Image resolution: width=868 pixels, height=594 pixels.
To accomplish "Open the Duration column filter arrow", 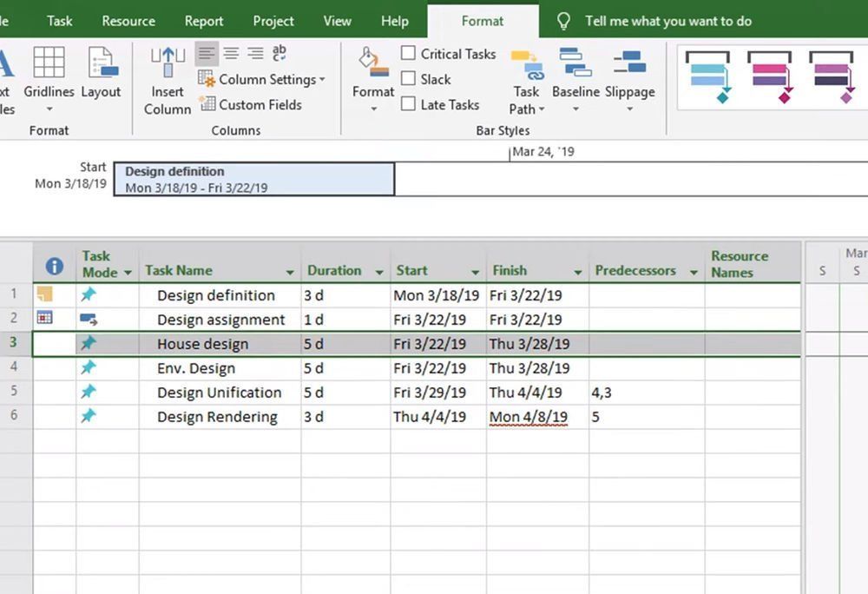I will click(378, 272).
